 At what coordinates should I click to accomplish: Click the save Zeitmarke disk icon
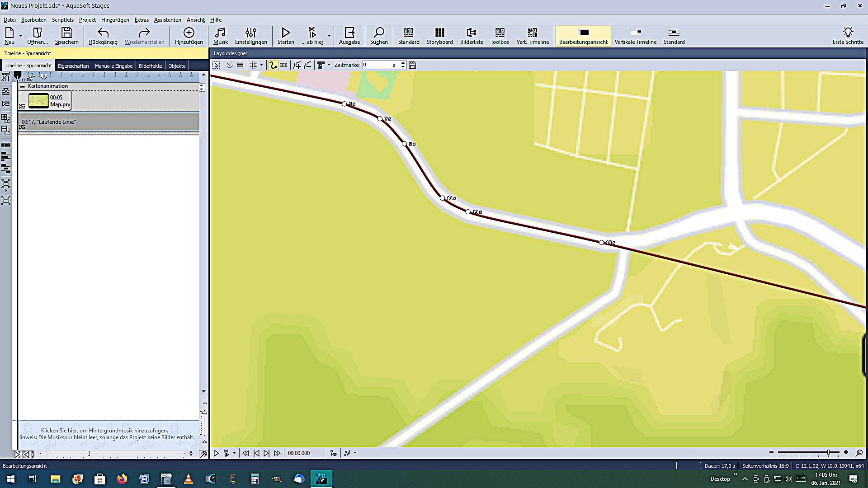[412, 65]
